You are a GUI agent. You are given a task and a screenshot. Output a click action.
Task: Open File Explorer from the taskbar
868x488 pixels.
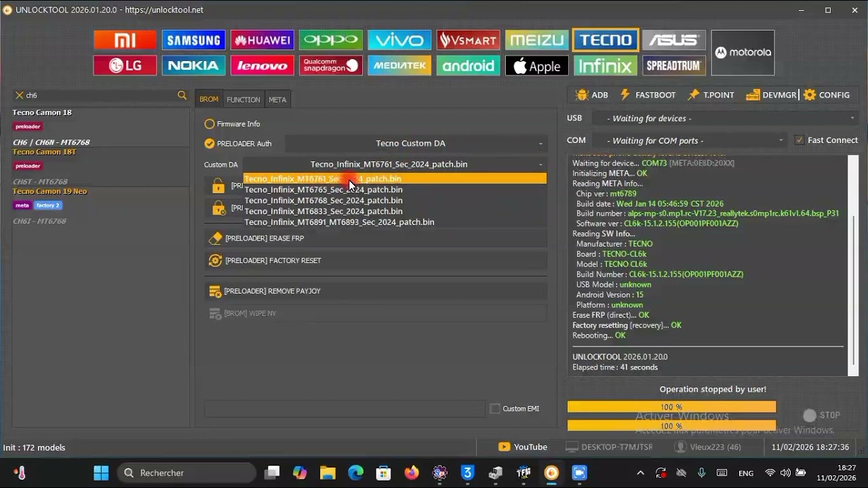[x=328, y=472]
